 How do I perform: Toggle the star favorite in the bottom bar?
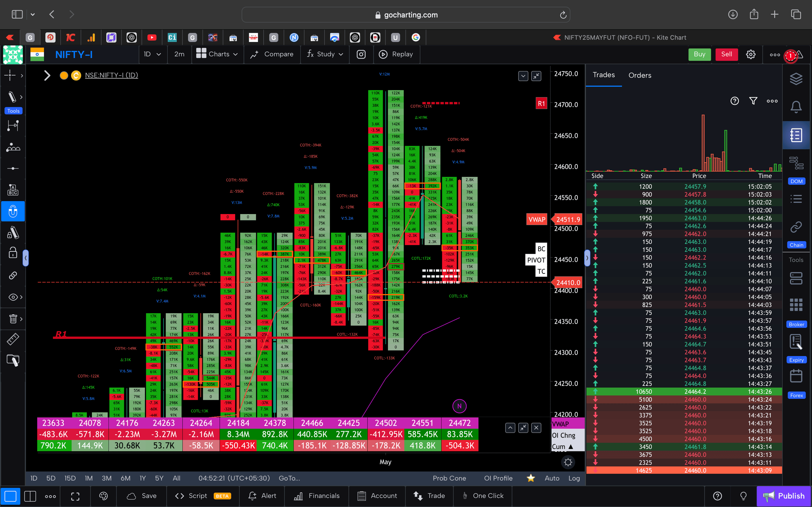click(530, 479)
